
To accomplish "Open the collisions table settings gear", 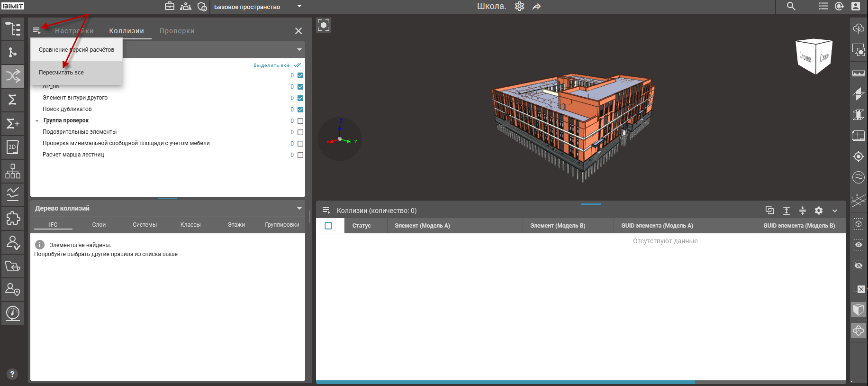I will (818, 211).
